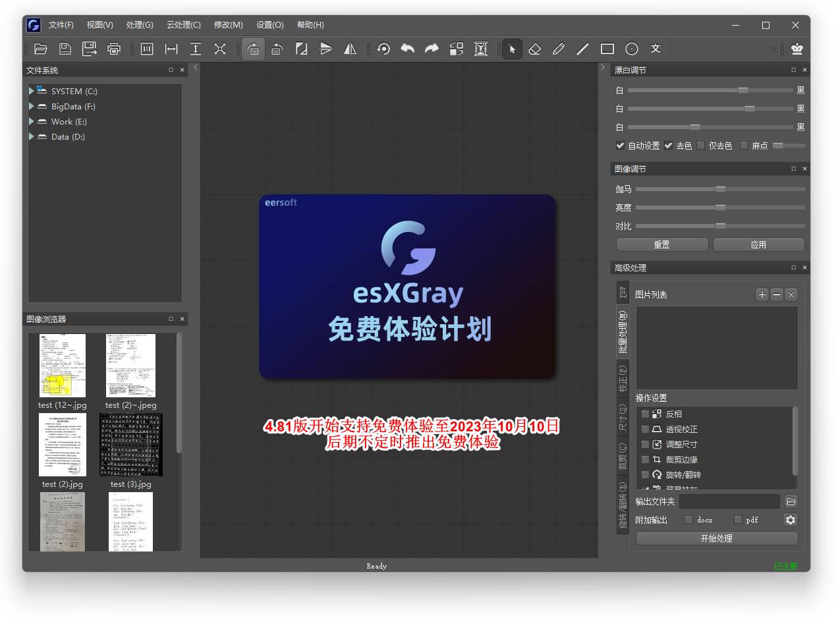Adjust the 伽马 slider
The image size is (840, 618).
720,189
